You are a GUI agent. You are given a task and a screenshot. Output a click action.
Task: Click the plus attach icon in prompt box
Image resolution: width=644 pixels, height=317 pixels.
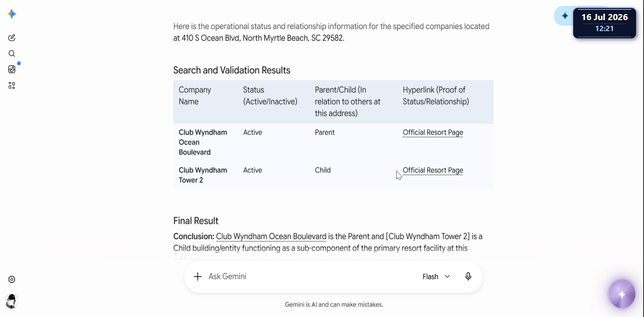click(198, 276)
